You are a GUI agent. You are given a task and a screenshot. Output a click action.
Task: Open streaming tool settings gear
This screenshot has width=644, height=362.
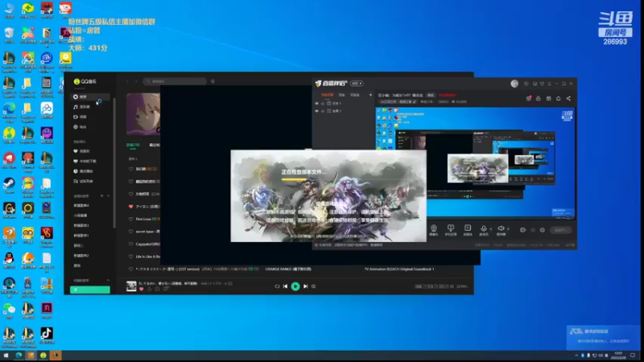coord(543,230)
